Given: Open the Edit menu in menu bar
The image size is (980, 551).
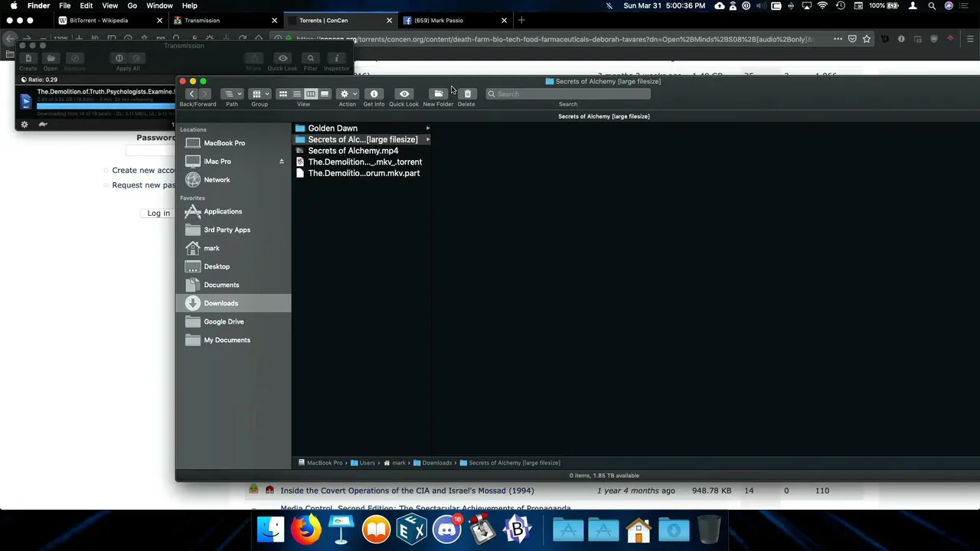Looking at the screenshot, I should (87, 5).
